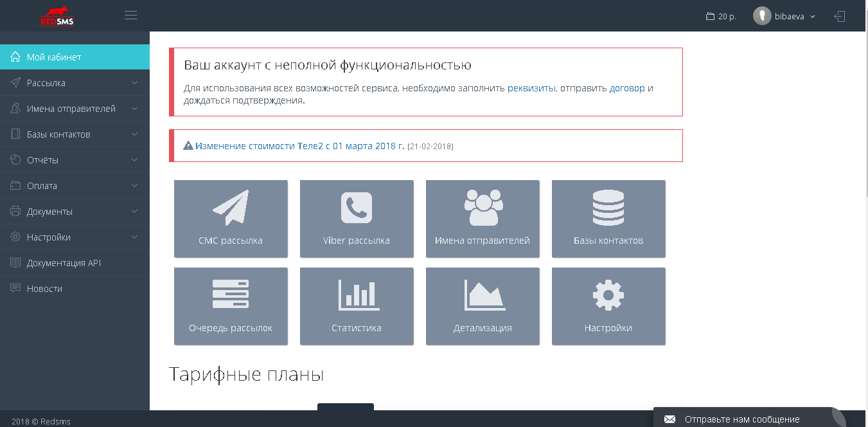Click the 20 р. balance indicator
This screenshot has height=427, width=868.
point(721,16)
